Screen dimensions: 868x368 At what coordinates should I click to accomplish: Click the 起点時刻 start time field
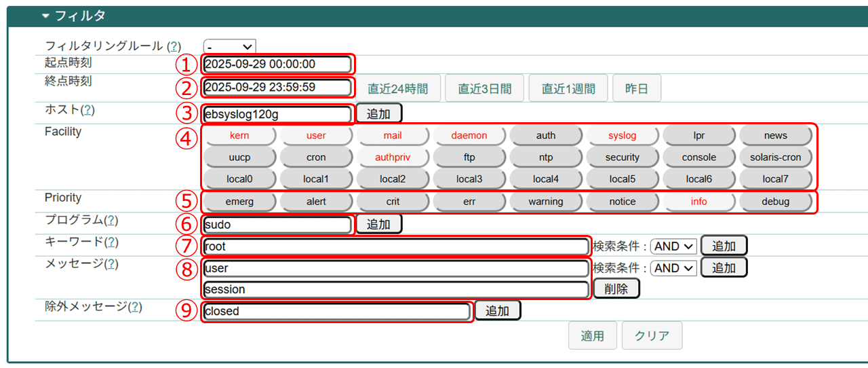point(277,65)
